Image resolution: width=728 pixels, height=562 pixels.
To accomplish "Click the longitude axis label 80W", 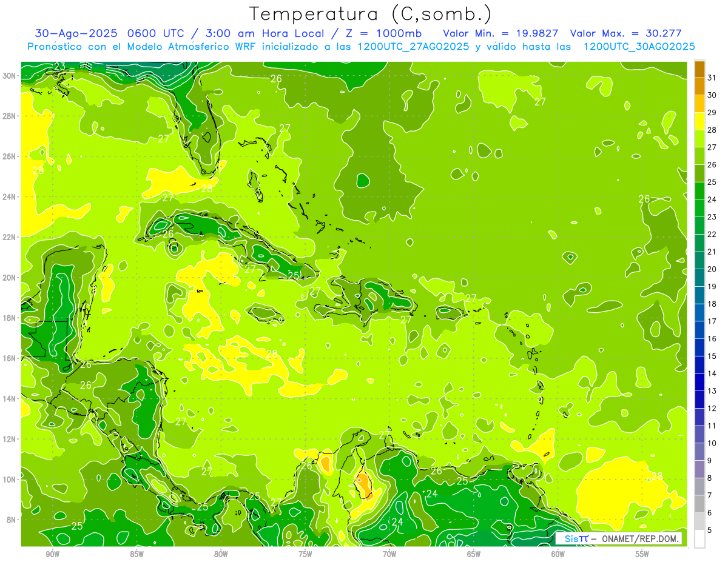I will pos(221,554).
